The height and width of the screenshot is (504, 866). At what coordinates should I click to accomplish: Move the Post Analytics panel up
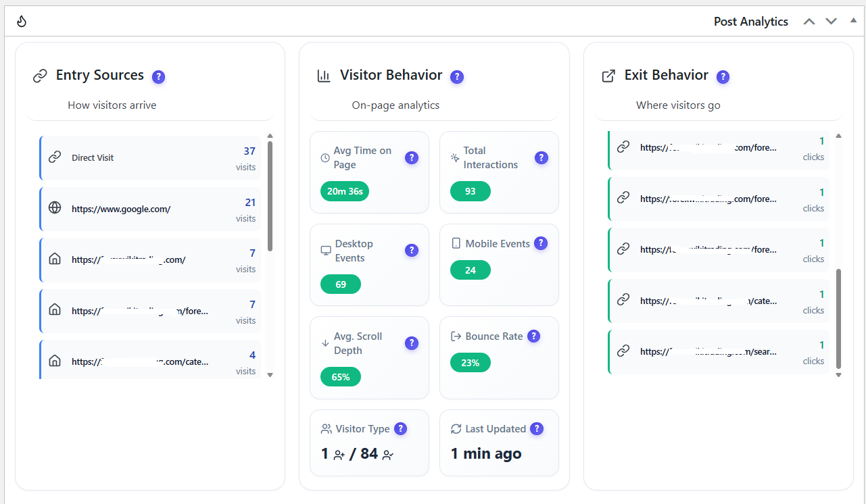[809, 22]
